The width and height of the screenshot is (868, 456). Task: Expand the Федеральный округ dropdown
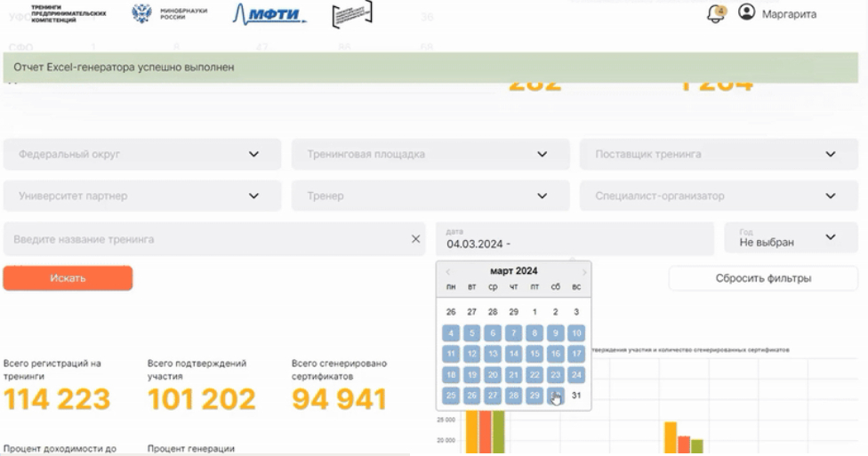tap(142, 155)
